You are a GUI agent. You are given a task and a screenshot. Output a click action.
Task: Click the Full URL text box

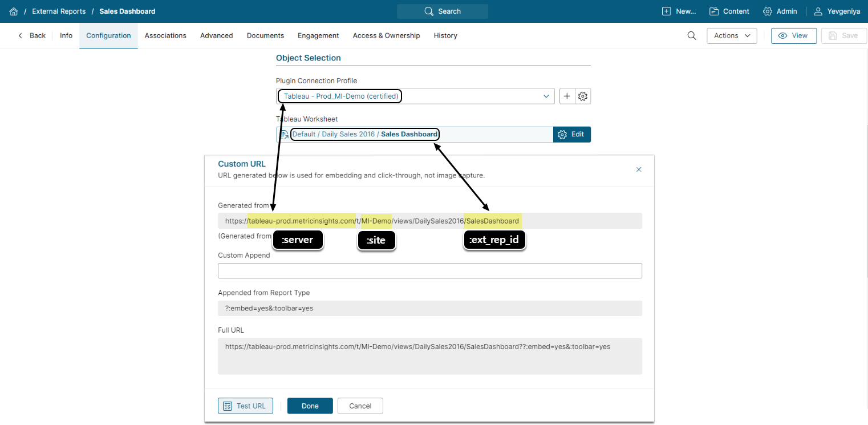(x=430, y=357)
